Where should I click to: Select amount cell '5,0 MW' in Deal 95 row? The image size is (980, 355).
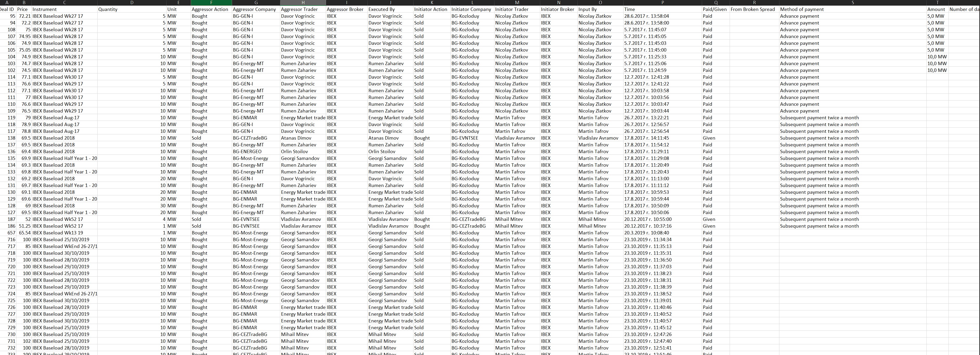(x=937, y=16)
